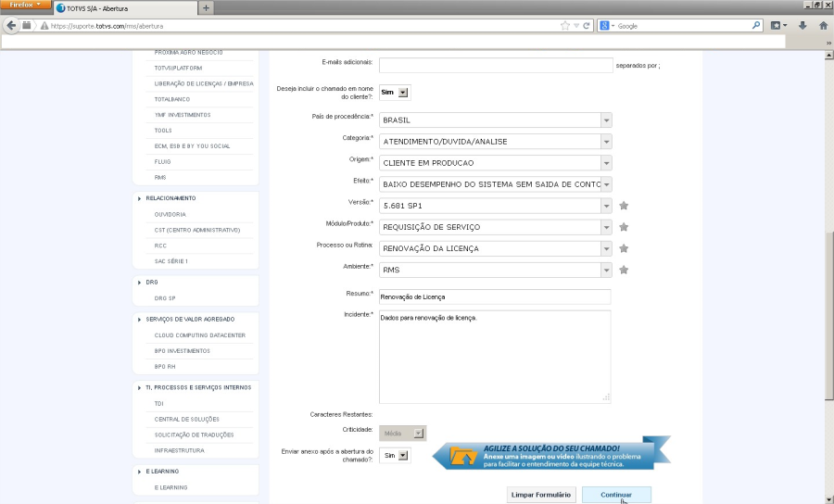
Task: Open the Módulo/Produto dropdown
Action: tap(606, 227)
